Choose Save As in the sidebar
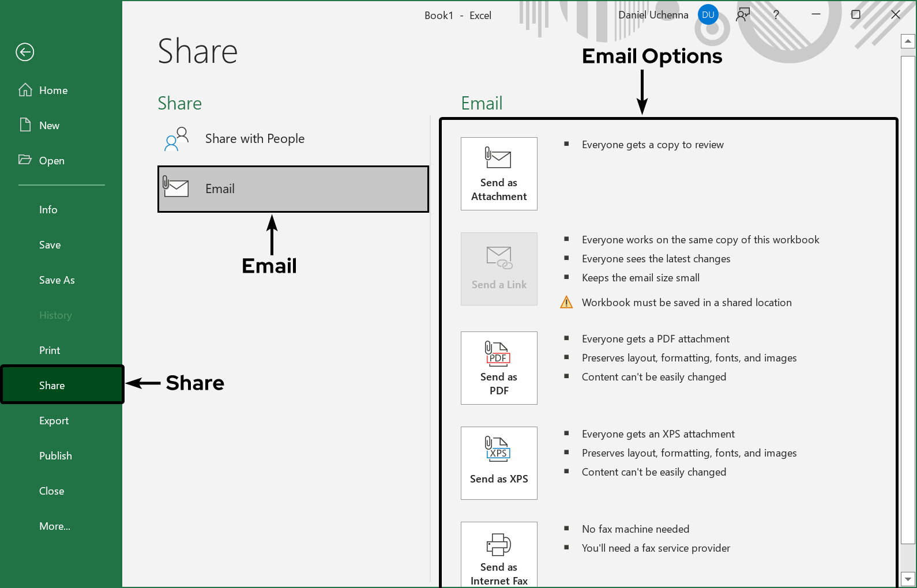This screenshot has height=588, width=917. [61, 280]
